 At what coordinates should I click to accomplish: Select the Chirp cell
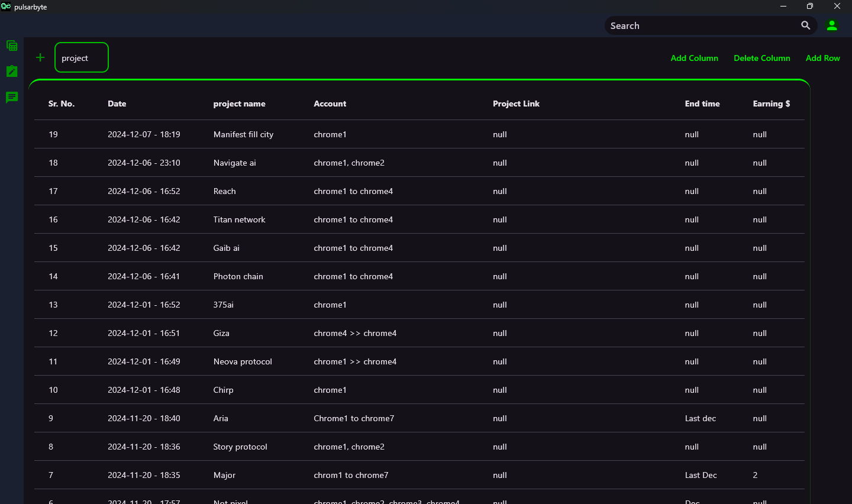coord(224,390)
